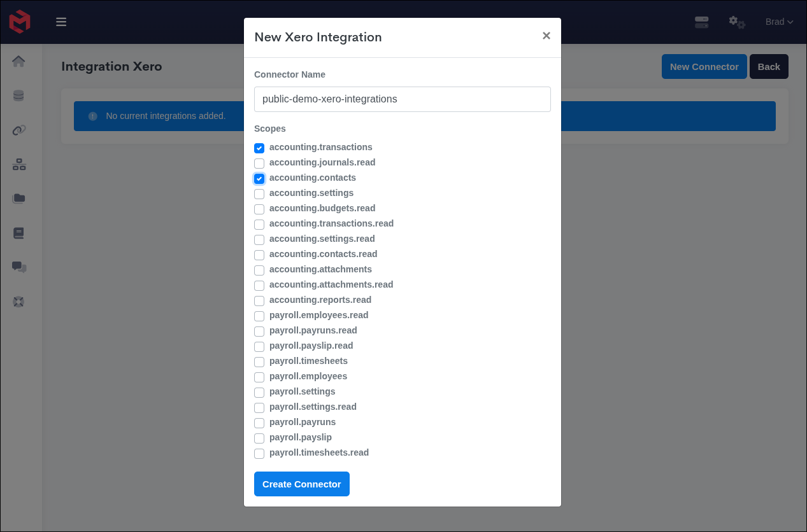Open the Documentation book icon in sidebar
807x532 pixels.
click(x=18, y=233)
